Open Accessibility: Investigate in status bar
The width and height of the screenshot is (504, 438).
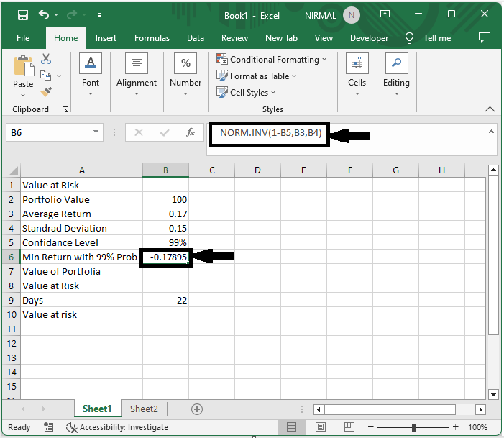117,427
